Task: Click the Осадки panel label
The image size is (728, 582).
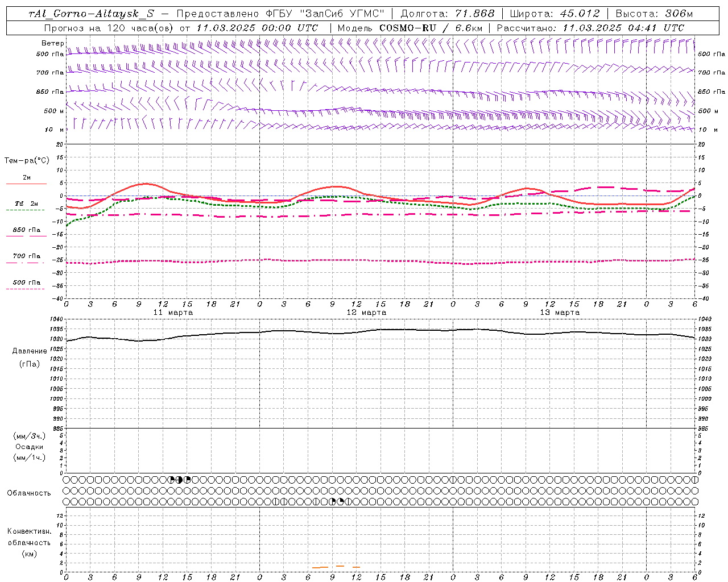Action: 30,447
